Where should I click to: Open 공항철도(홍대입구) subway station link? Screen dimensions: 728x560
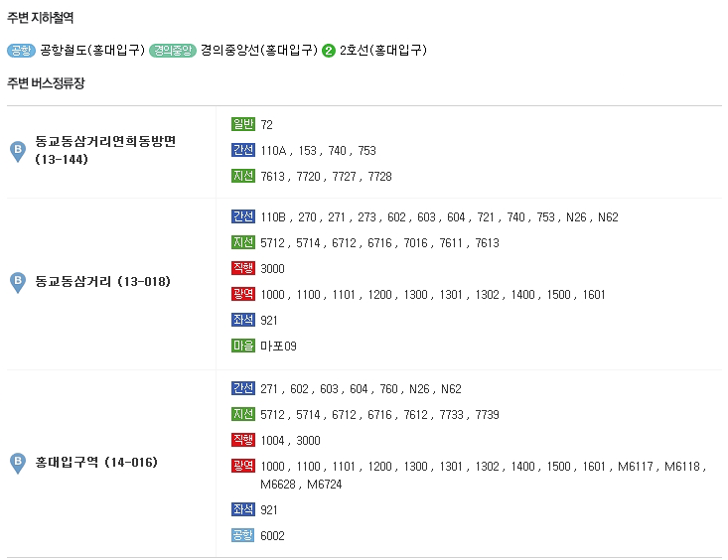[92, 51]
